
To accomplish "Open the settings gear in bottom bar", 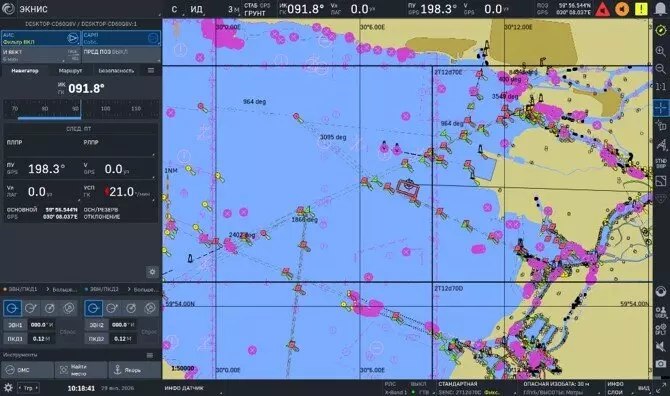I will 8,388.
